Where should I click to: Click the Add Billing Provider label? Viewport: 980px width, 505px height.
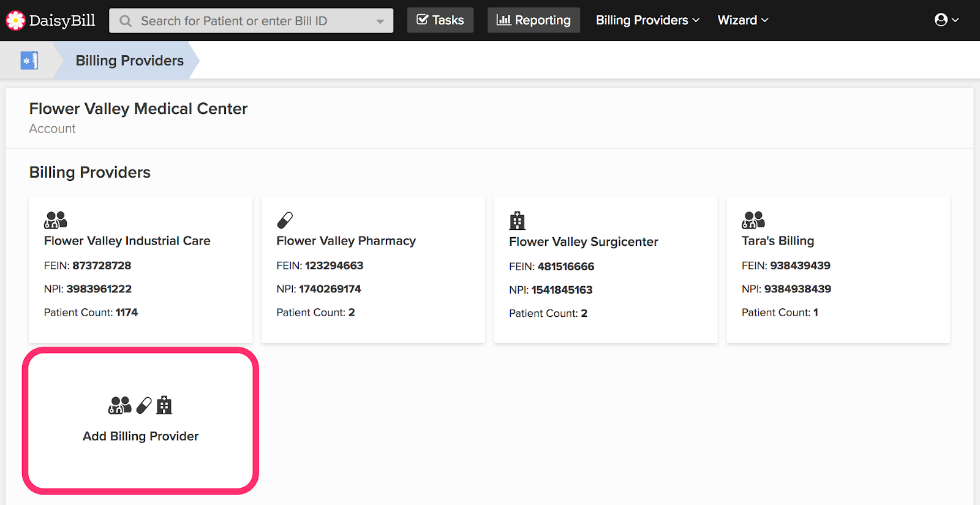[x=141, y=436]
